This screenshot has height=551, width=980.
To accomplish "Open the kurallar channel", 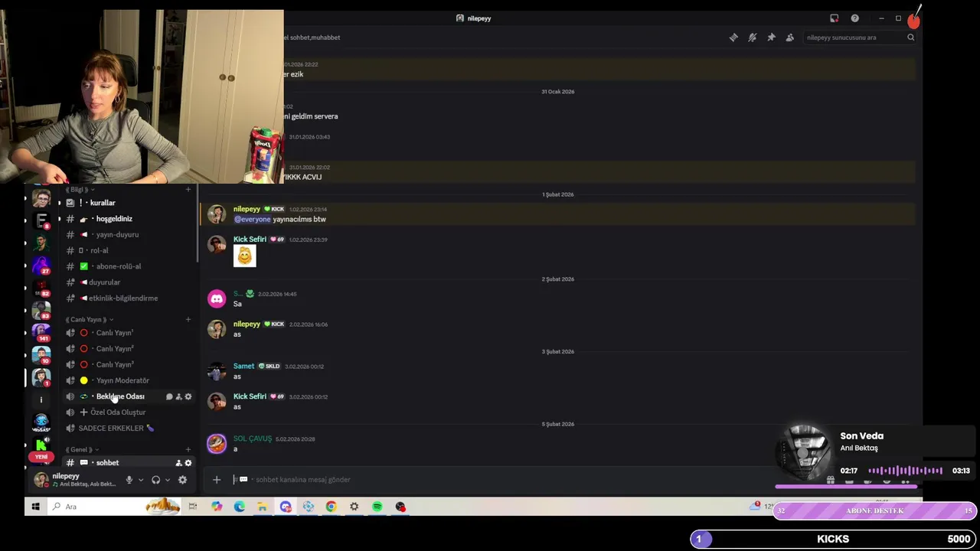I will pyautogui.click(x=129, y=203).
